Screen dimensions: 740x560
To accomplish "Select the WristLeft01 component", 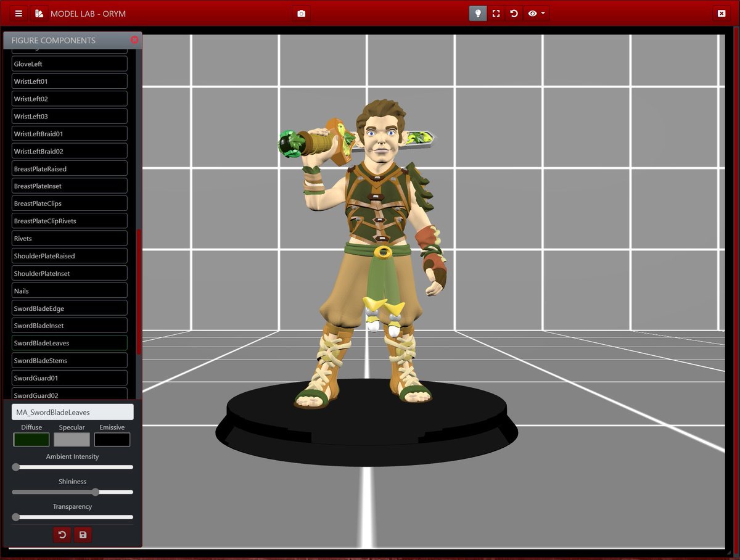I will pyautogui.click(x=70, y=81).
